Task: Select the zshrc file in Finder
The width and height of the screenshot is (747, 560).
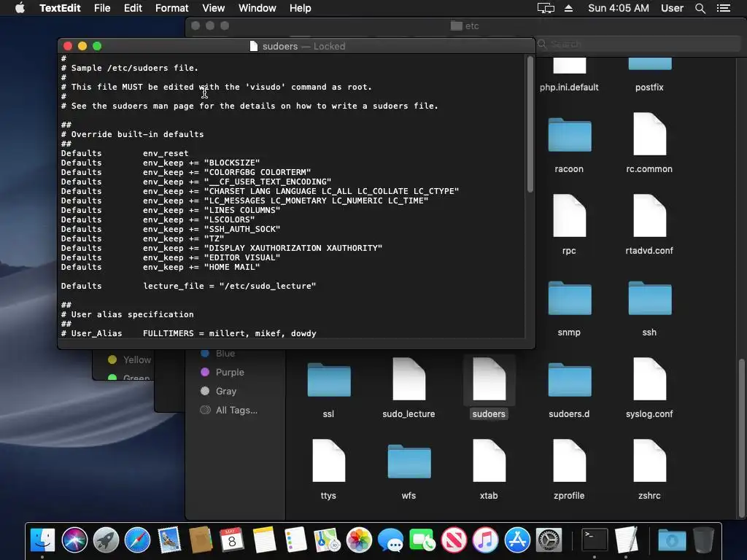Action: click(649, 461)
